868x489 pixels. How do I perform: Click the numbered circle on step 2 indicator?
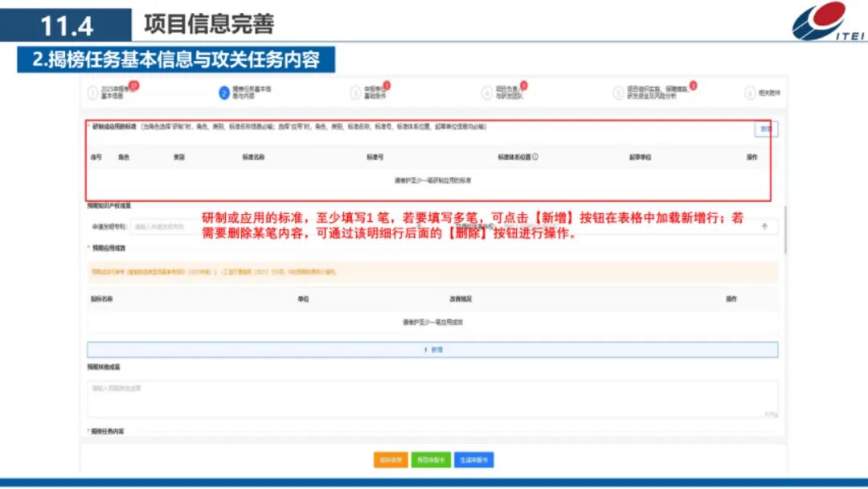pos(223,91)
